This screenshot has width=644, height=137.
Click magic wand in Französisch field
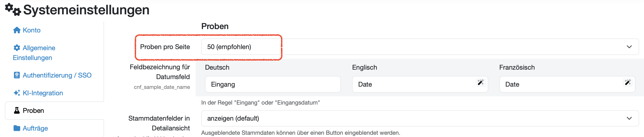click(x=628, y=82)
